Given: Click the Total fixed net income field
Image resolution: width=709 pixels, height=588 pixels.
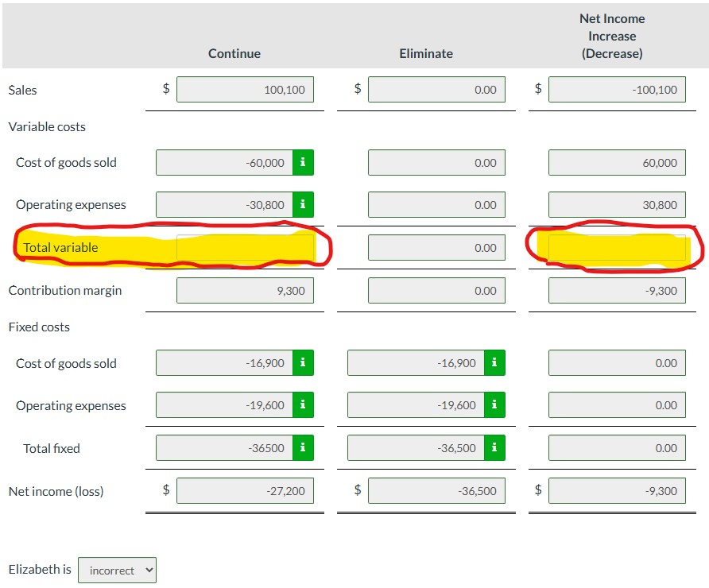Looking at the screenshot, I should point(618,448).
